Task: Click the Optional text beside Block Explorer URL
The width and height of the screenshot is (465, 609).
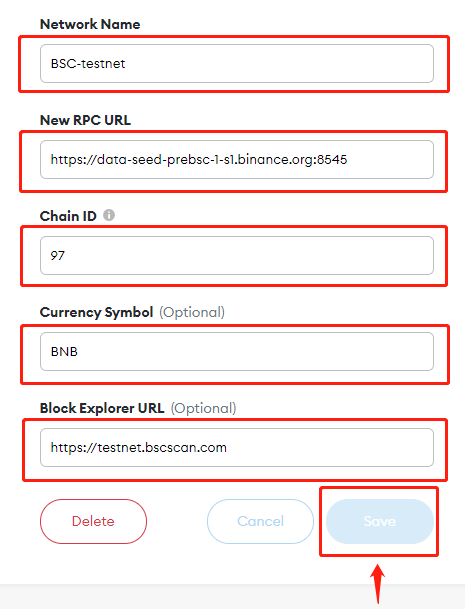Action: tap(203, 408)
